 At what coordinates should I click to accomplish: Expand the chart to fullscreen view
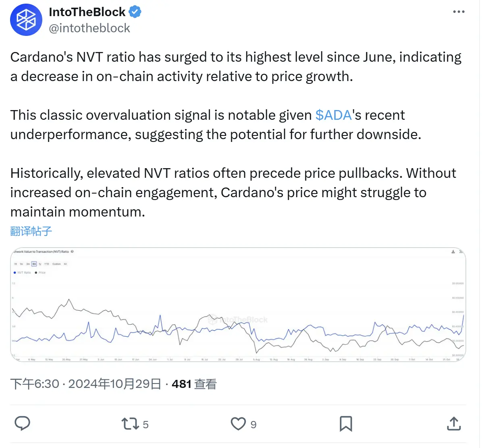click(x=461, y=251)
